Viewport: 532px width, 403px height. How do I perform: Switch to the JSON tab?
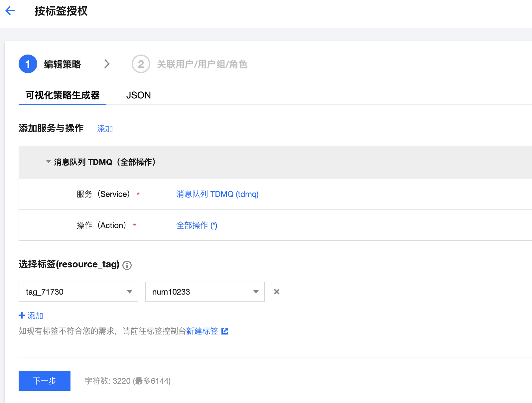[138, 95]
